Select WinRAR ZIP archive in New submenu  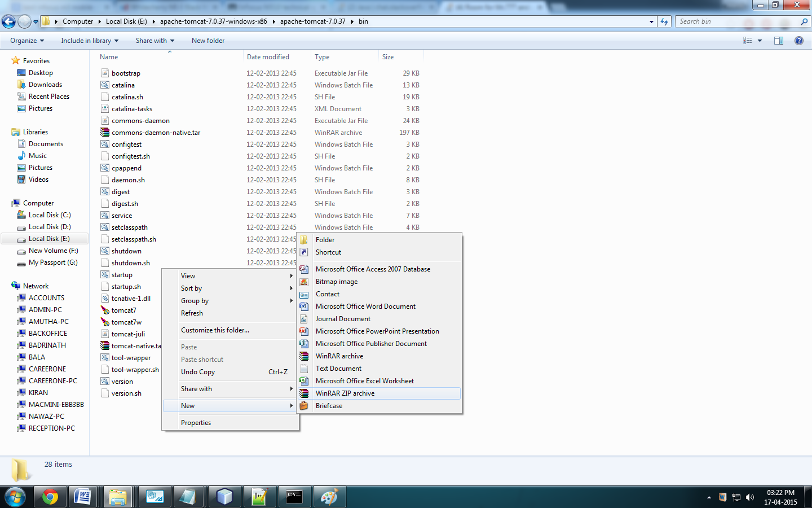point(379,393)
